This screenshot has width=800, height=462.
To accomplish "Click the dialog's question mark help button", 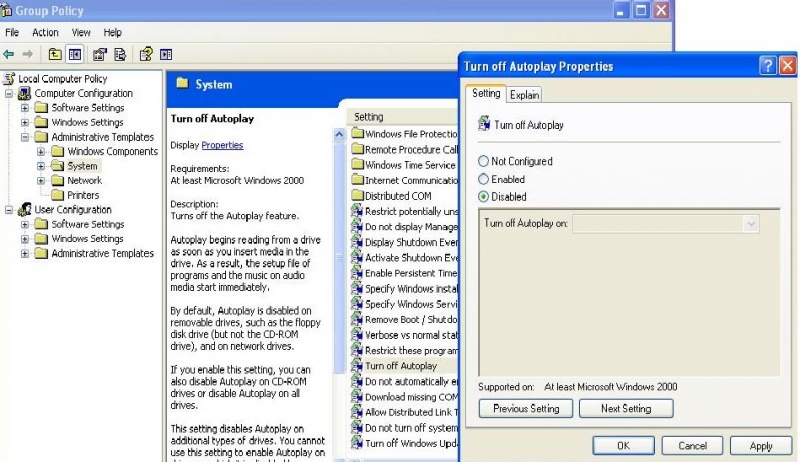I will [x=767, y=66].
